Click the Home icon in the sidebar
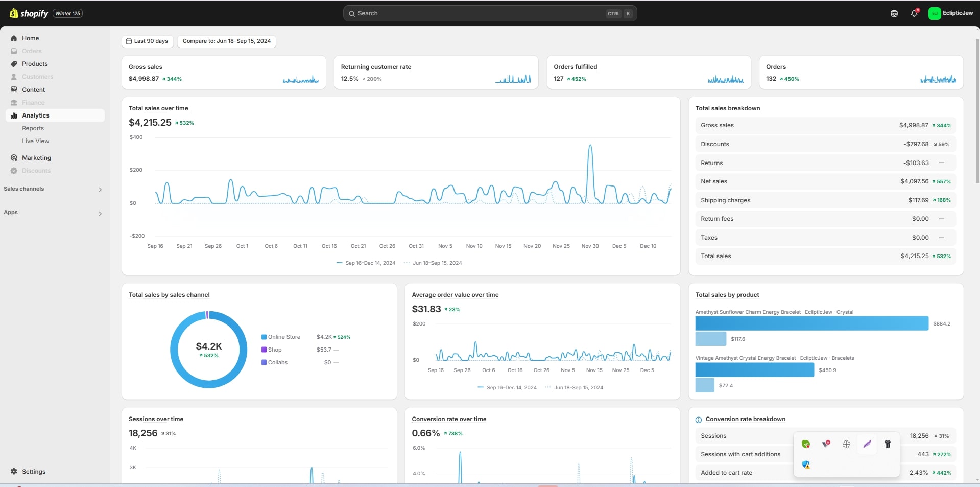980x487 pixels. pos(14,38)
